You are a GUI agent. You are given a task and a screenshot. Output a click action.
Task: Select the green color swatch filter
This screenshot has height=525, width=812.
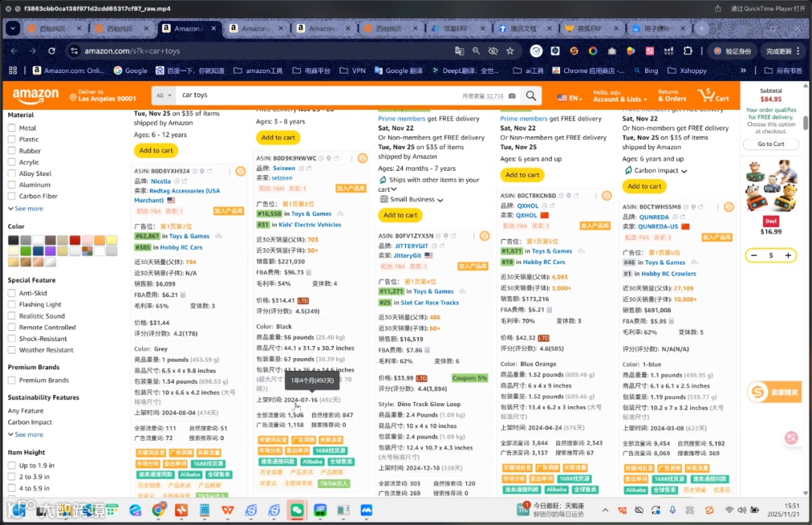click(26, 251)
